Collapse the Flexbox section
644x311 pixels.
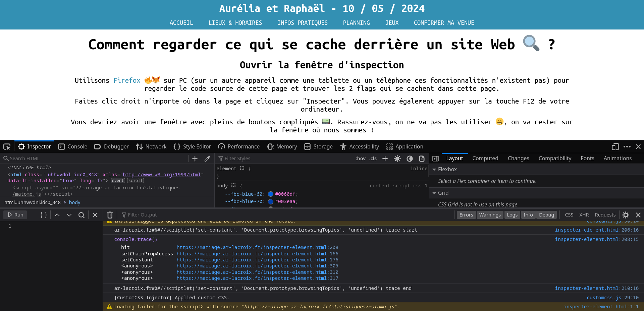[x=434, y=170]
